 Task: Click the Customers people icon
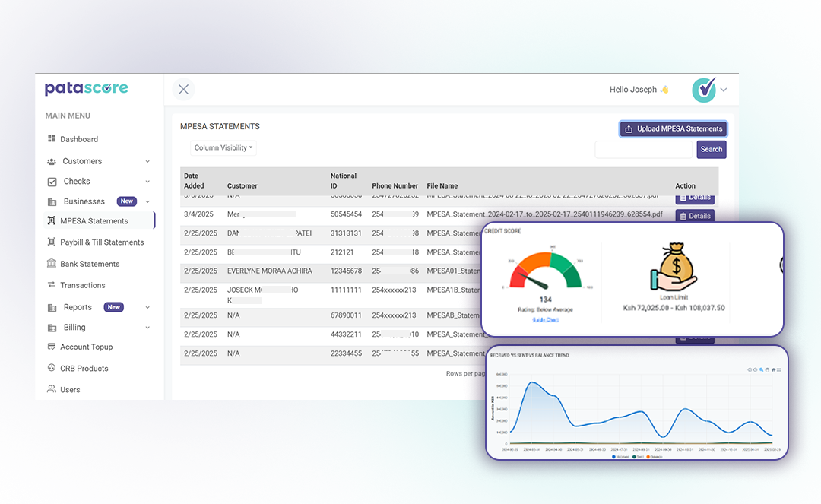(x=52, y=161)
